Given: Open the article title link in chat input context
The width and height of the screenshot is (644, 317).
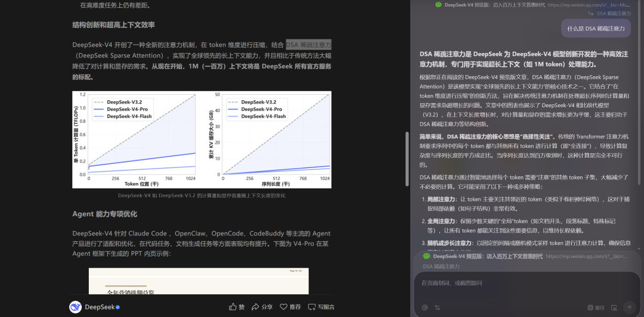Looking at the screenshot, I should pos(488,256).
